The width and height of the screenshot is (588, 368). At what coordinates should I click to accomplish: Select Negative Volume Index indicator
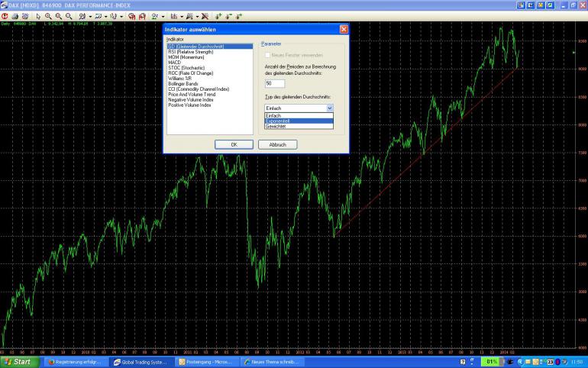click(210, 100)
